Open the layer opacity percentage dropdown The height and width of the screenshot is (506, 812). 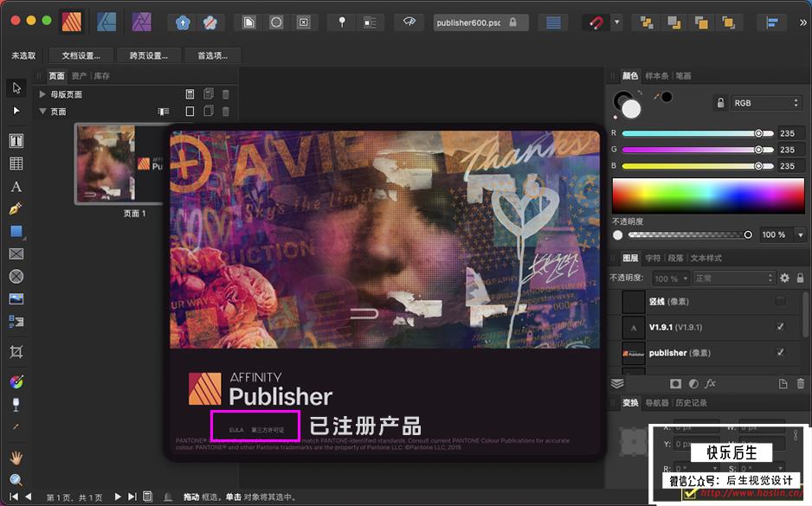[x=671, y=279]
